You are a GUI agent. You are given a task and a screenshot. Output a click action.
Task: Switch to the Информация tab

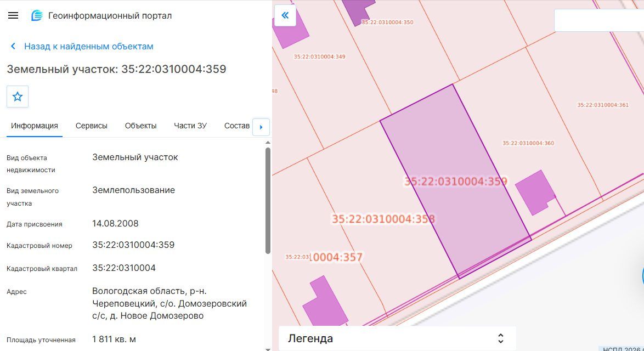click(x=35, y=126)
